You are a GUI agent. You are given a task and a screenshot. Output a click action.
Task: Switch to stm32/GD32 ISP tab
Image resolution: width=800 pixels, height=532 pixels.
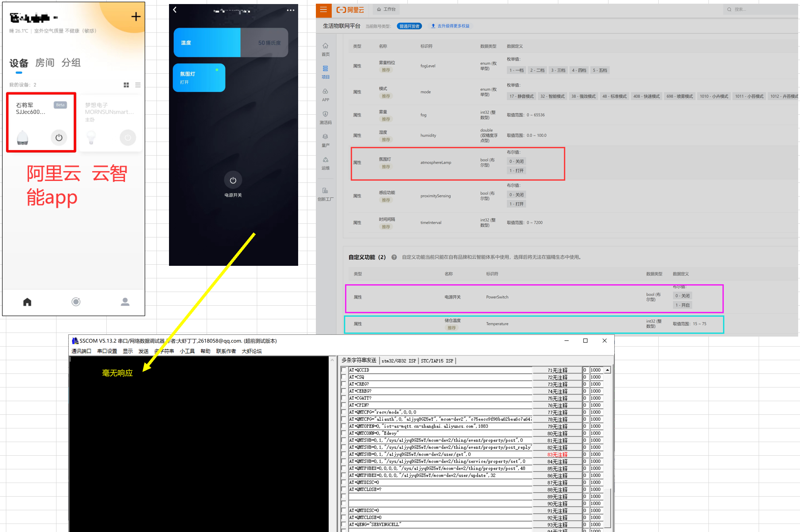[x=399, y=361]
